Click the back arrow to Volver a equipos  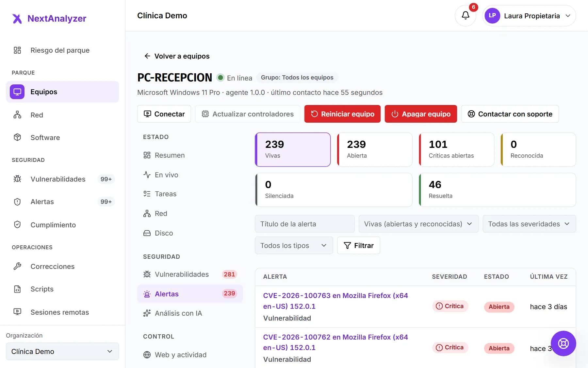tap(147, 56)
